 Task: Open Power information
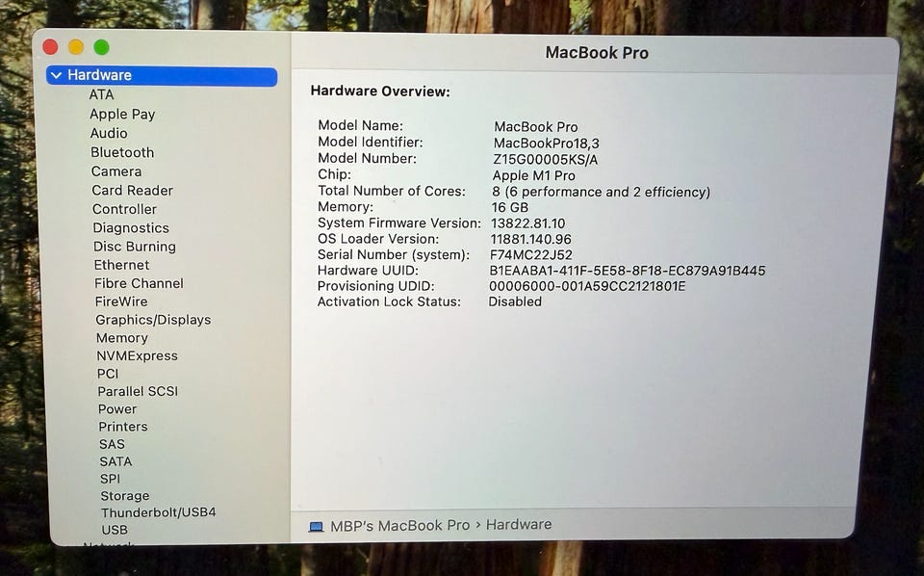click(x=117, y=409)
